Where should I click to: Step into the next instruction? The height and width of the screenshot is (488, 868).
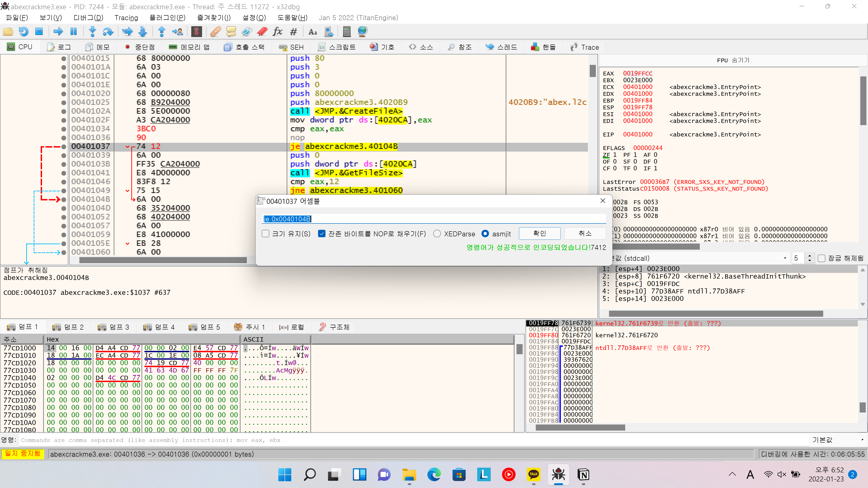(x=92, y=32)
